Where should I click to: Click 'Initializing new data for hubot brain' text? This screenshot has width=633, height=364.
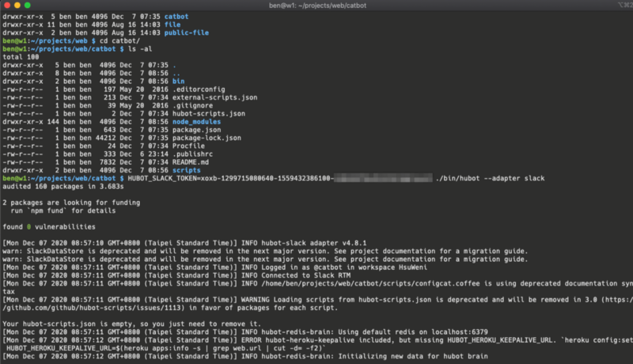[x=412, y=355]
